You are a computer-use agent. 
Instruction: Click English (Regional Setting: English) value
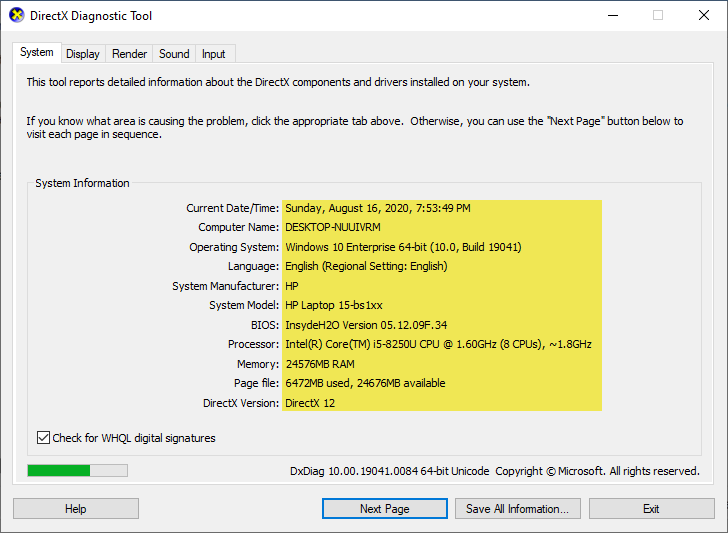[366, 266]
